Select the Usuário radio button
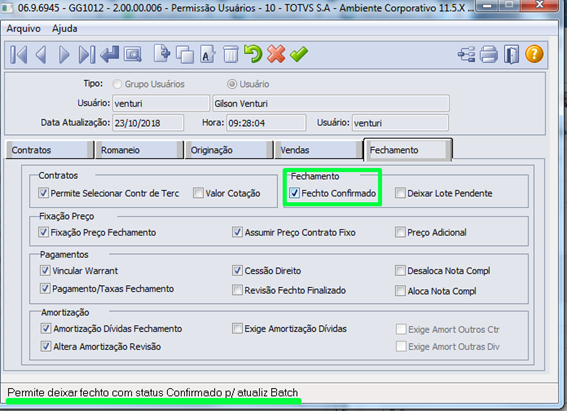 (x=231, y=84)
